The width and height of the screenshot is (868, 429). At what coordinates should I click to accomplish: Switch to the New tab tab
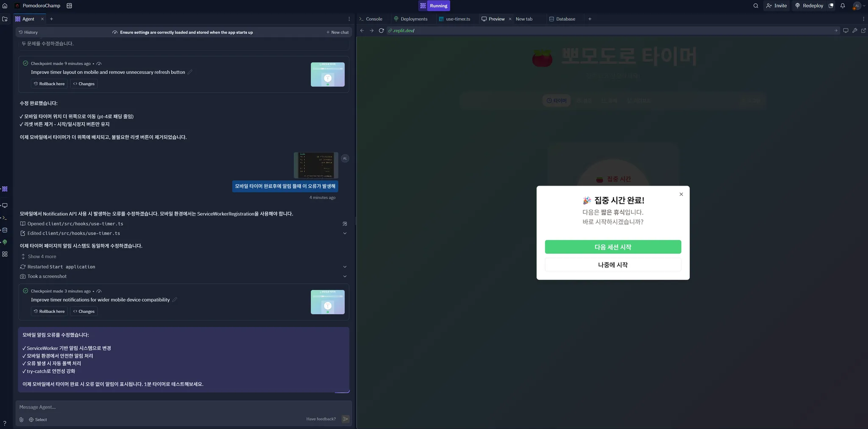point(524,19)
